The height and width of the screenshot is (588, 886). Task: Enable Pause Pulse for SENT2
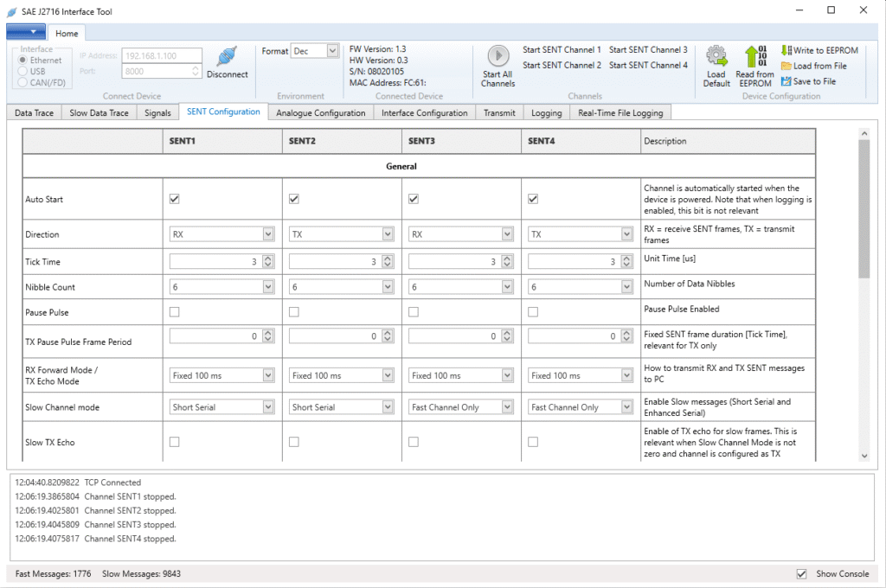tap(294, 311)
